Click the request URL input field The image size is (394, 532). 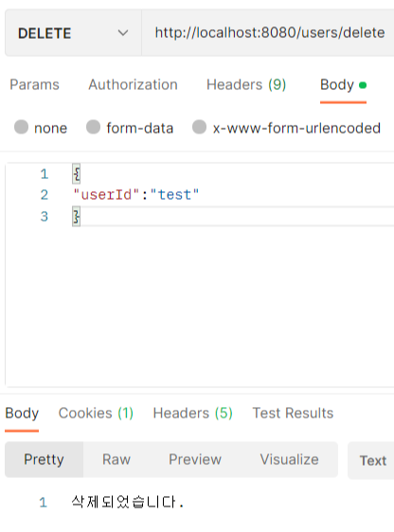[x=268, y=33]
